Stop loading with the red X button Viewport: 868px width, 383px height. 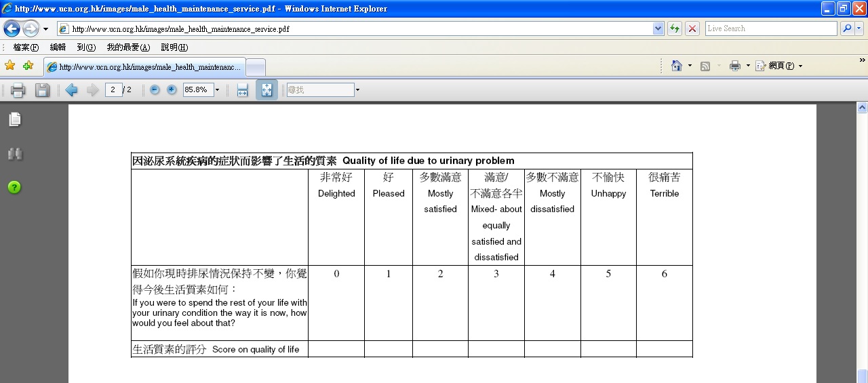pyautogui.click(x=692, y=28)
